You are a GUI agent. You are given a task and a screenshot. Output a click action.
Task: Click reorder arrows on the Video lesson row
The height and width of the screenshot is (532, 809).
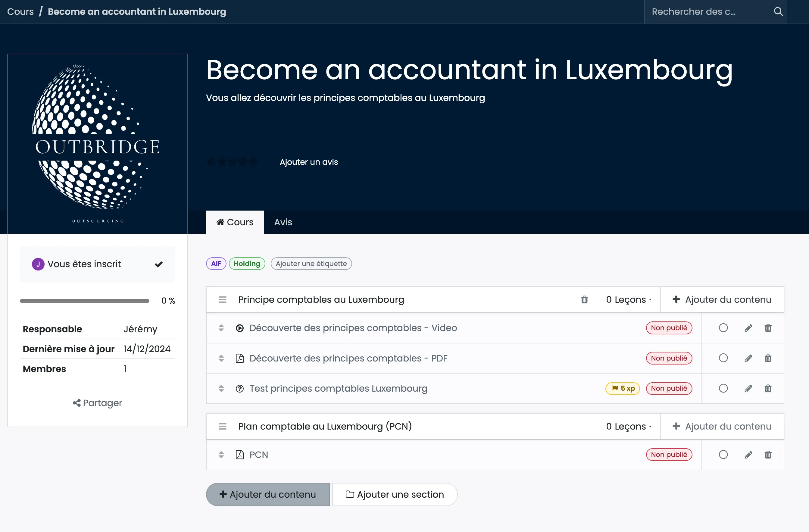pyautogui.click(x=221, y=328)
